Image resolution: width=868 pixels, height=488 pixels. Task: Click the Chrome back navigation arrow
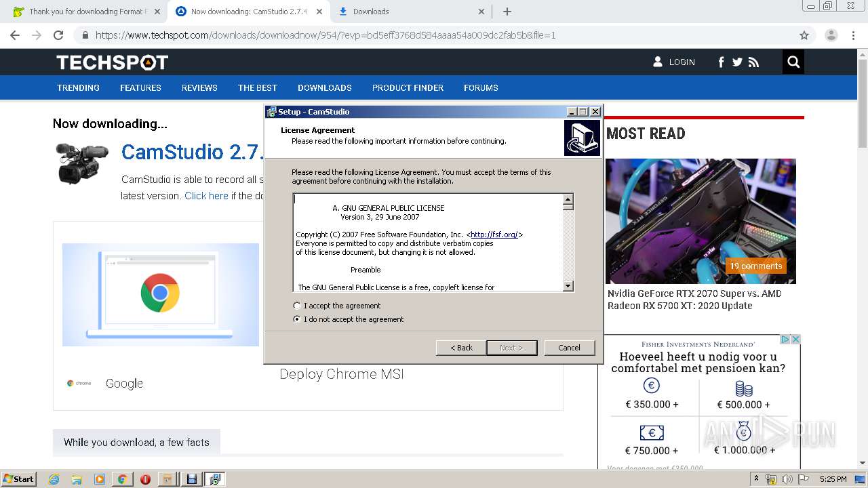coord(15,35)
